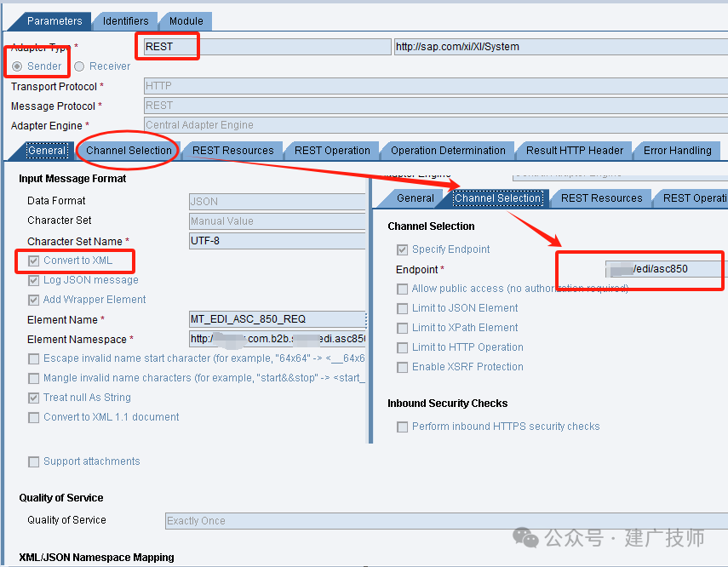Screen dimensions: 728x567
Task: Toggle Treat null As String checkbox
Action: (33, 398)
